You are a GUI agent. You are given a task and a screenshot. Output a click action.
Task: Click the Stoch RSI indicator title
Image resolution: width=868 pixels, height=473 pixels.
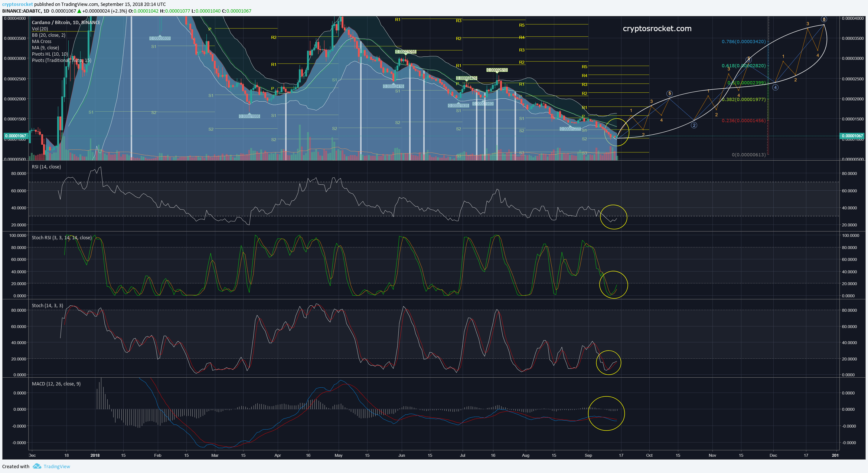click(61, 237)
